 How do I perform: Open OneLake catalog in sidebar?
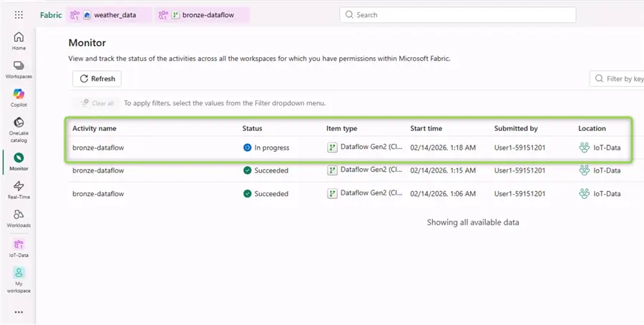tap(19, 130)
